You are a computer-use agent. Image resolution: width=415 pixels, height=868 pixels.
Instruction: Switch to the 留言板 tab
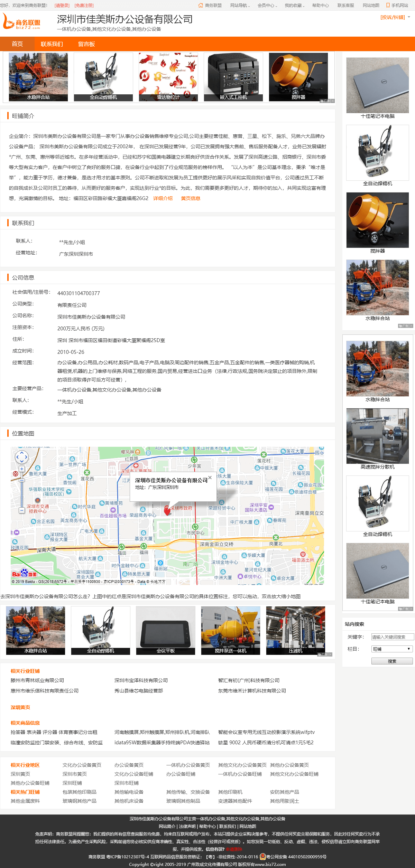86,44
